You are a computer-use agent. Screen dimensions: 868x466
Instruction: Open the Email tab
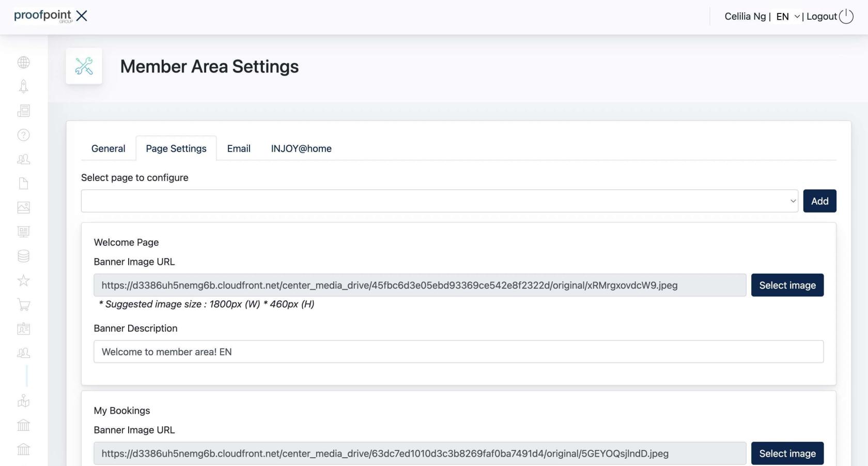click(x=239, y=148)
